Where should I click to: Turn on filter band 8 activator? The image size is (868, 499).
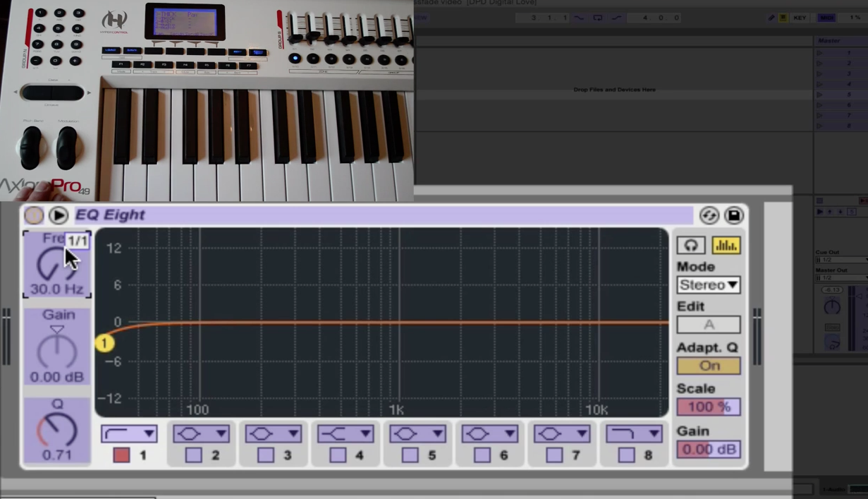coord(625,455)
